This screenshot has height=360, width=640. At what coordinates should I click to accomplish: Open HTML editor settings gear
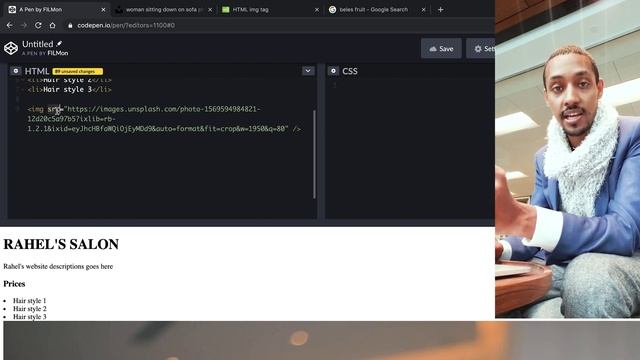tap(16, 71)
